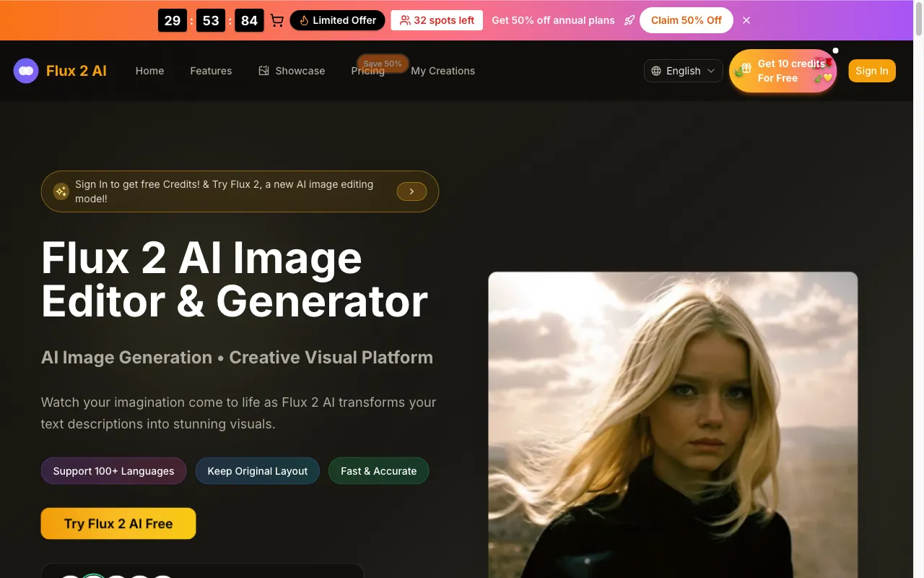This screenshot has width=924, height=578.
Task: Click Keep Original Layout tag
Action: pyautogui.click(x=258, y=471)
